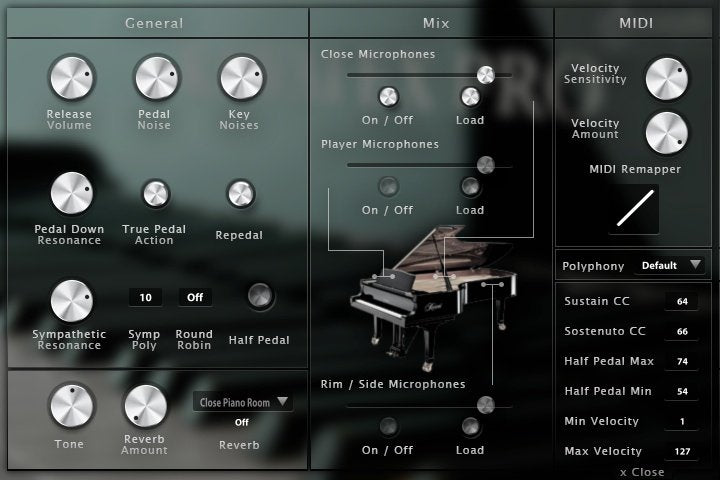Viewport: 720px width, 480px height.
Task: Toggle Close Microphones On / Off
Action: click(388, 97)
